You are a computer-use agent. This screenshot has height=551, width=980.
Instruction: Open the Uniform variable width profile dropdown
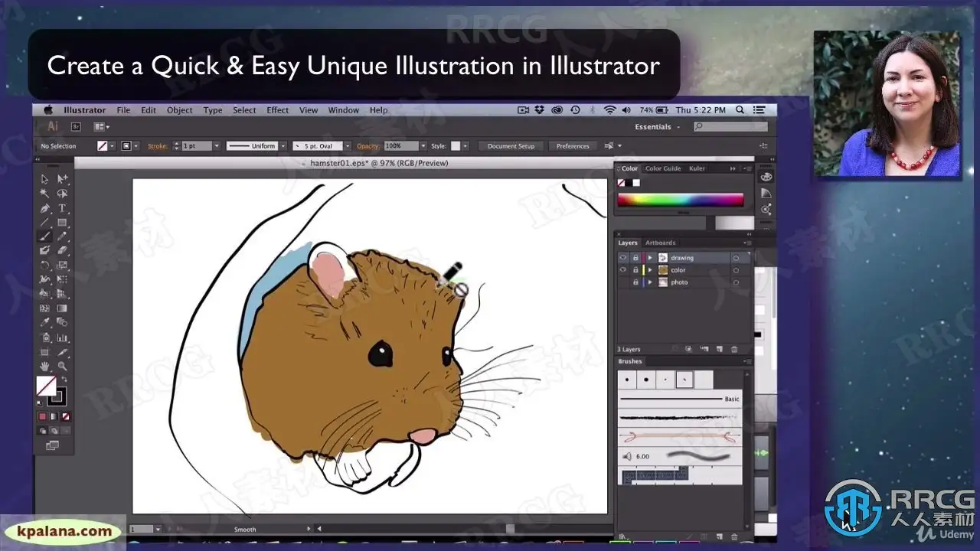pyautogui.click(x=283, y=146)
